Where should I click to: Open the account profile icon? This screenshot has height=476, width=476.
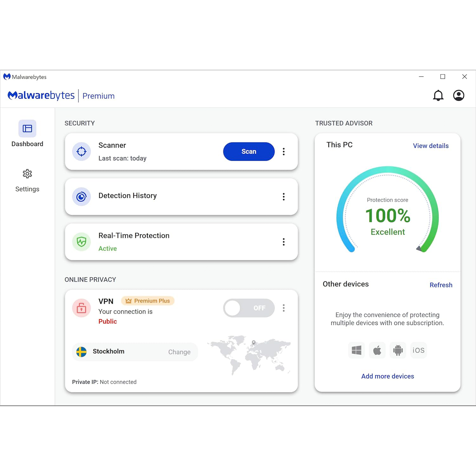tap(458, 95)
